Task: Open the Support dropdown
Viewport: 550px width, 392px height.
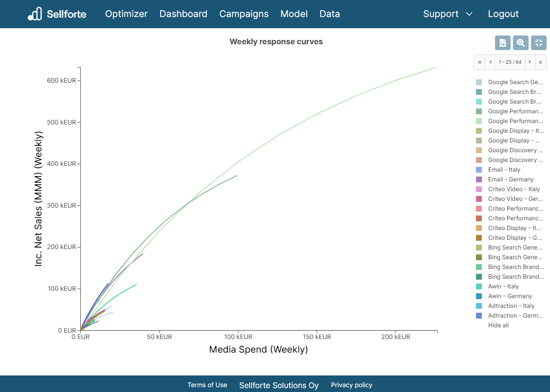Action: pyautogui.click(x=441, y=14)
